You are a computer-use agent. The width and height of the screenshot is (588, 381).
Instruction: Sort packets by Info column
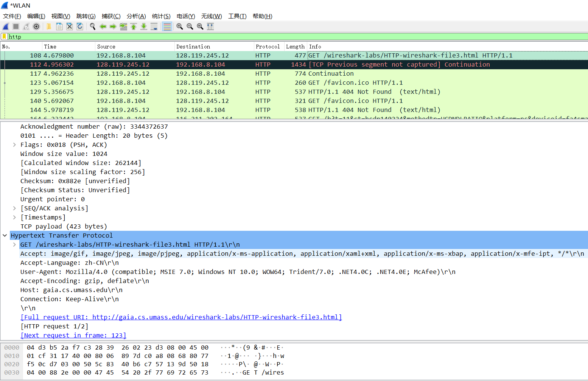point(448,47)
